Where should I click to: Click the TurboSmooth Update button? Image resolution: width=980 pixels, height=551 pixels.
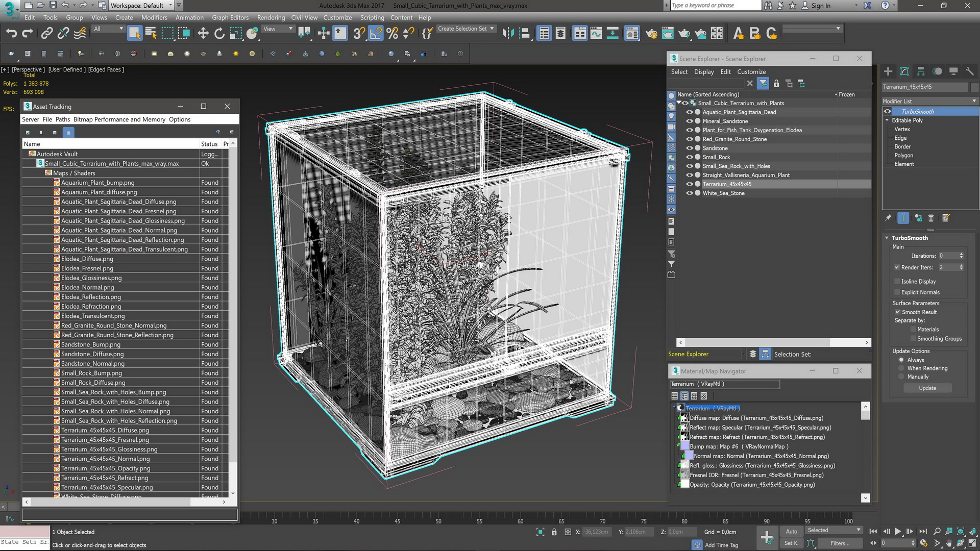click(x=927, y=388)
